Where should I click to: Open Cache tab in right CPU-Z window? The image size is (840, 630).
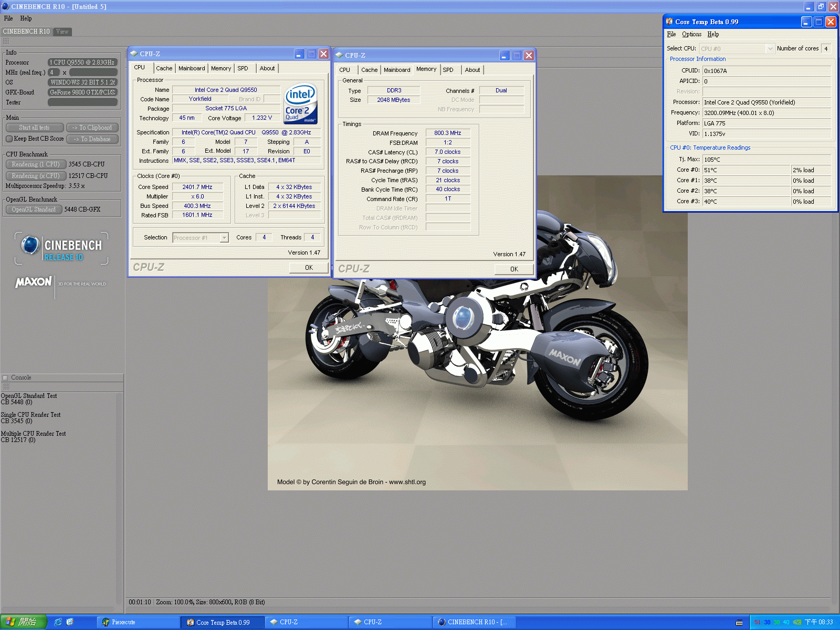tap(369, 70)
